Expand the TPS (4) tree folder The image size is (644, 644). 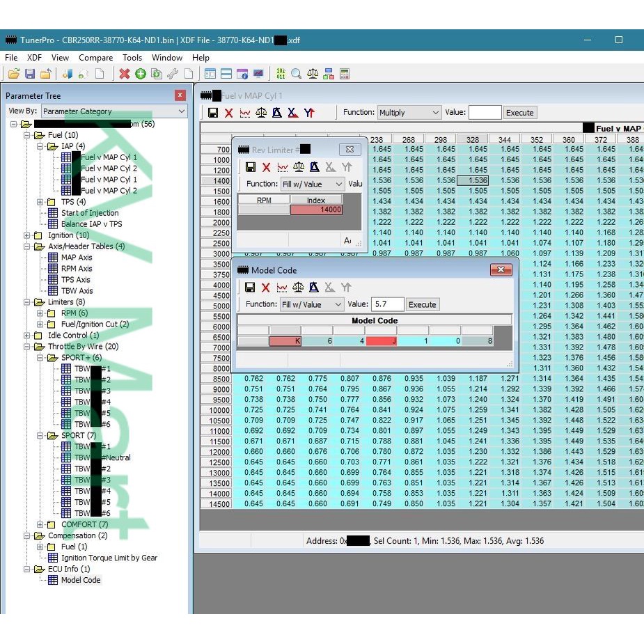coord(40,202)
